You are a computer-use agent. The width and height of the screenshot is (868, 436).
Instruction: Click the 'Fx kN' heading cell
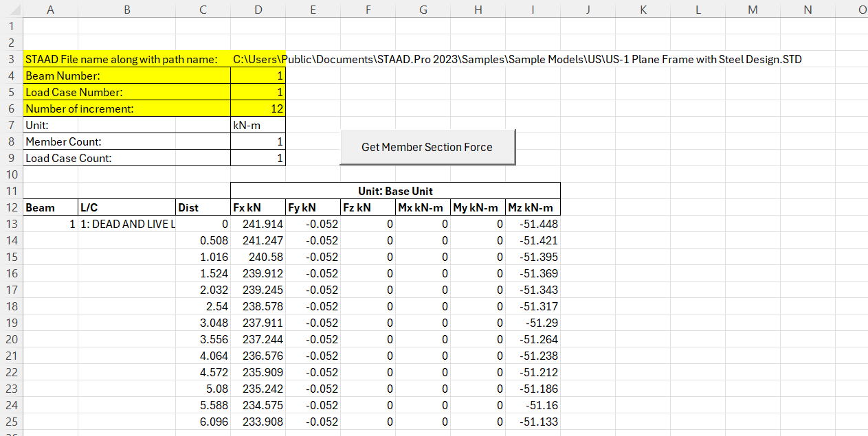coord(258,207)
